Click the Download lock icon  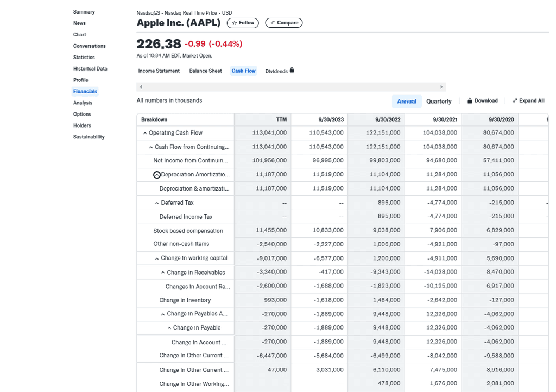pos(470,100)
